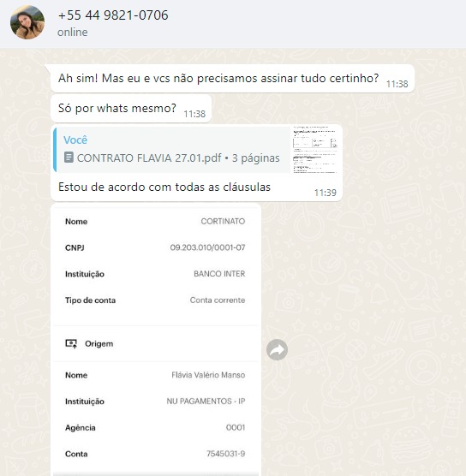Click the forward arrow beside the receipt image
466x476 pixels.
[277, 349]
